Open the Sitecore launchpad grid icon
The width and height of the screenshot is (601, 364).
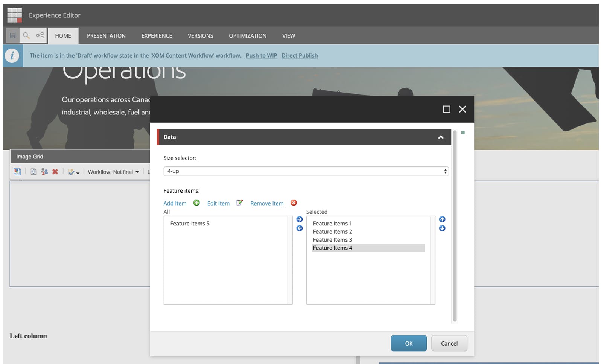point(15,15)
